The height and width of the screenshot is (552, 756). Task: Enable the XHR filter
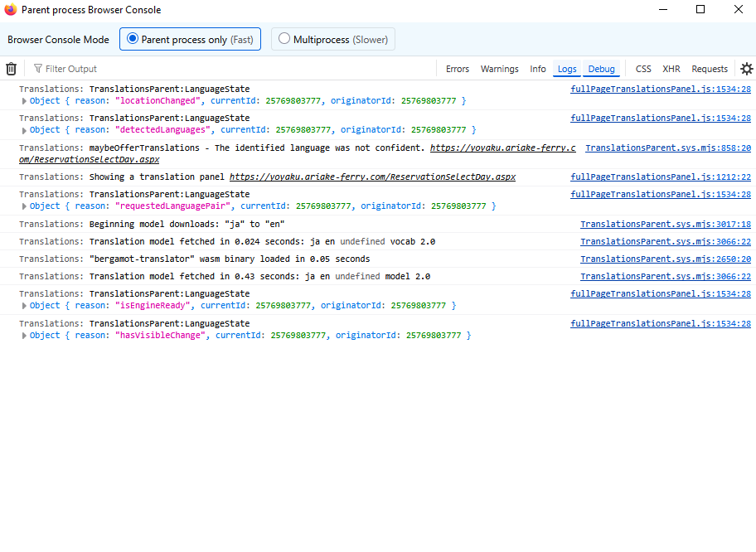tap(671, 69)
